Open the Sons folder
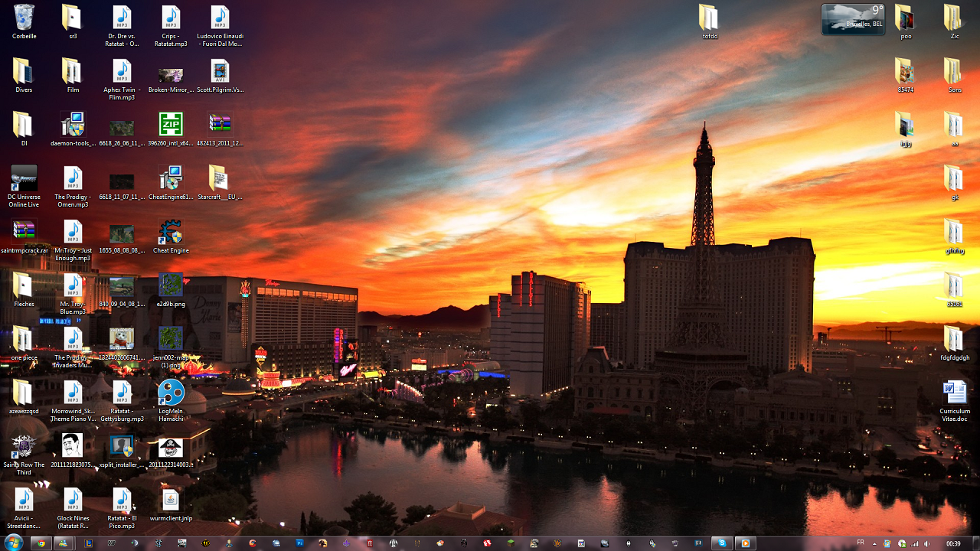980x551 pixels. pyautogui.click(x=955, y=75)
